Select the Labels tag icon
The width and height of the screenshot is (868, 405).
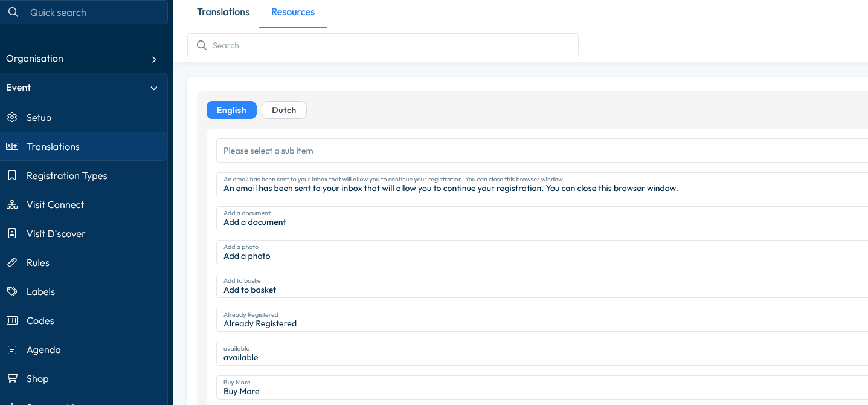(12, 291)
